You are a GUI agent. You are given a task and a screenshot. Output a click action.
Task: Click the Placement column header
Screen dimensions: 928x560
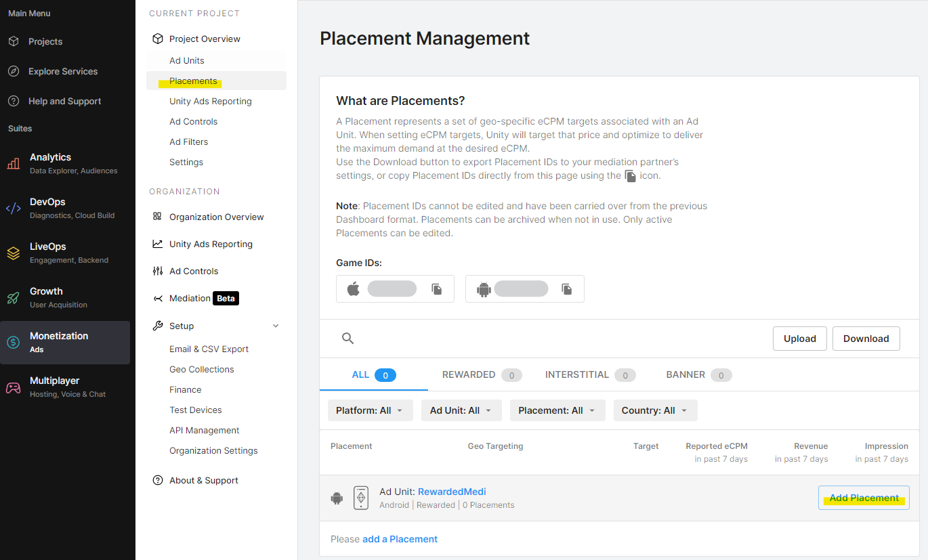click(x=352, y=446)
